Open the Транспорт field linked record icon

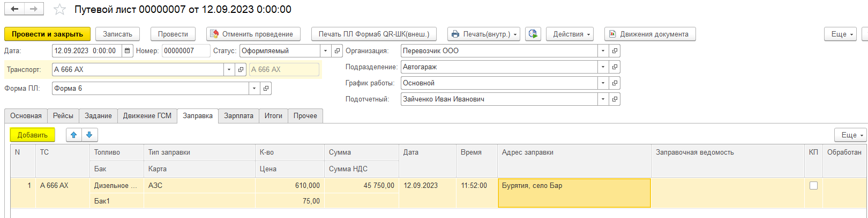pos(241,70)
